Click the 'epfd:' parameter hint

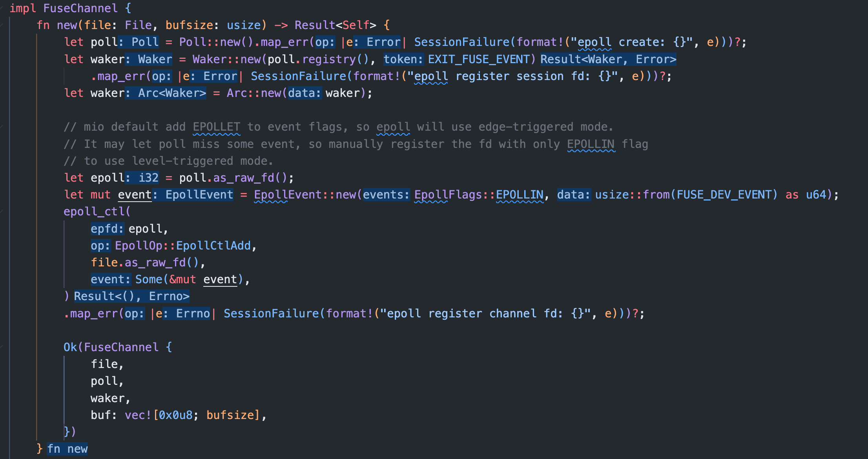(x=107, y=229)
